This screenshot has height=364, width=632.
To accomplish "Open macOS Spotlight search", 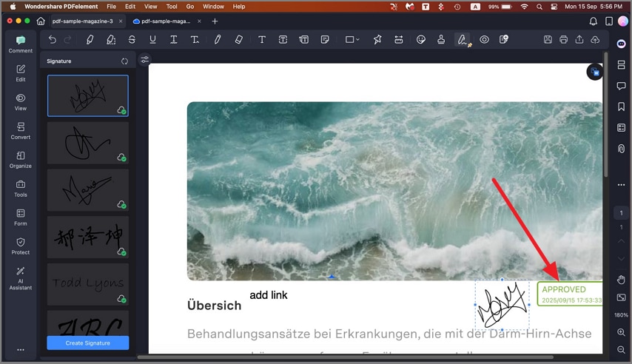I will (539, 7).
